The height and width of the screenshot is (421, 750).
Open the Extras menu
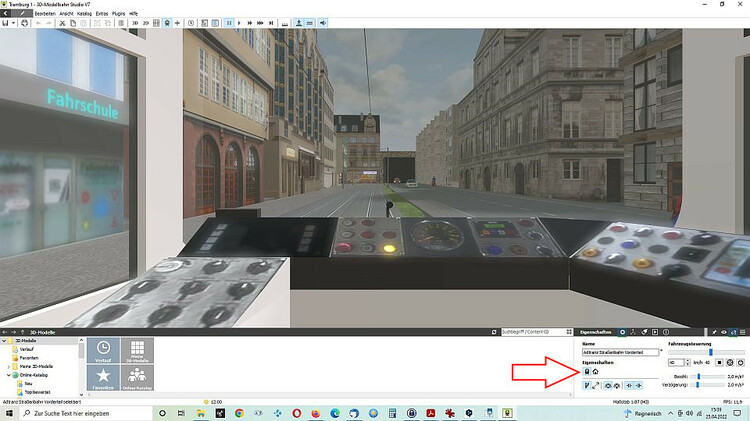click(x=102, y=14)
